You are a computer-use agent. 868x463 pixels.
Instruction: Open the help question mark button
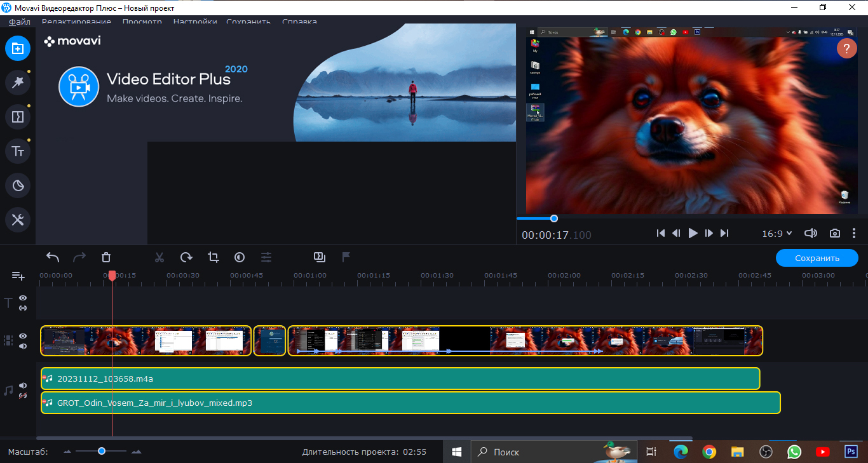pos(847,48)
